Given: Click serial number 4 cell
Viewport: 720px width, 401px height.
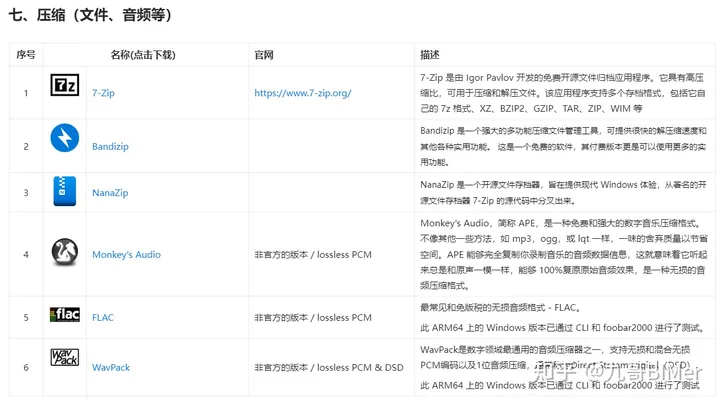Looking at the screenshot, I should point(26,254).
